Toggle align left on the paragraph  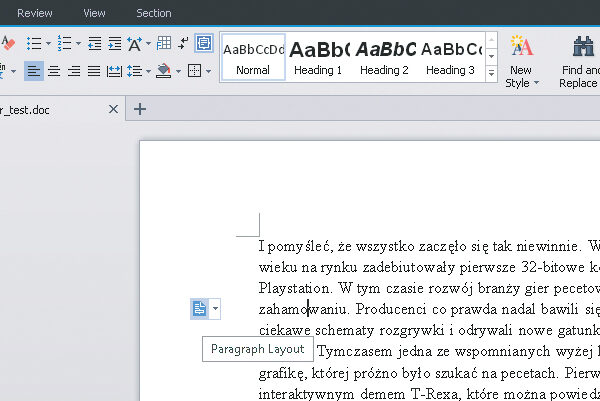click(34, 71)
